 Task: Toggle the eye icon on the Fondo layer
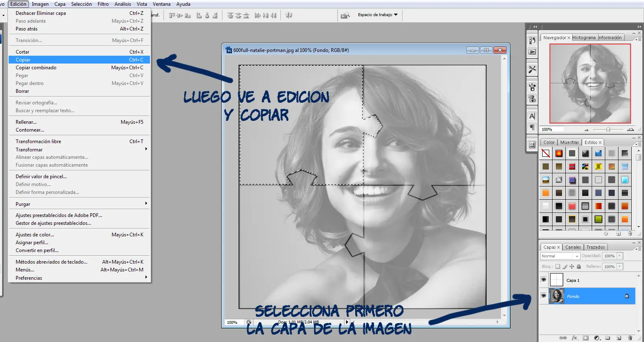(543, 296)
